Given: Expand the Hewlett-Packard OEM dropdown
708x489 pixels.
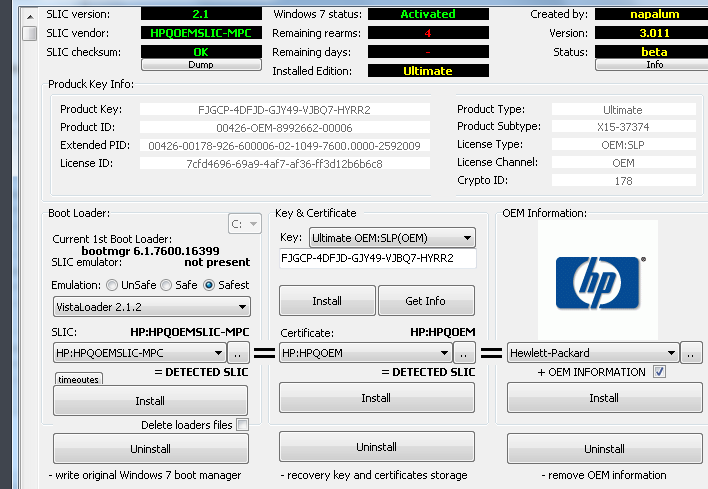Looking at the screenshot, I should (593, 353).
